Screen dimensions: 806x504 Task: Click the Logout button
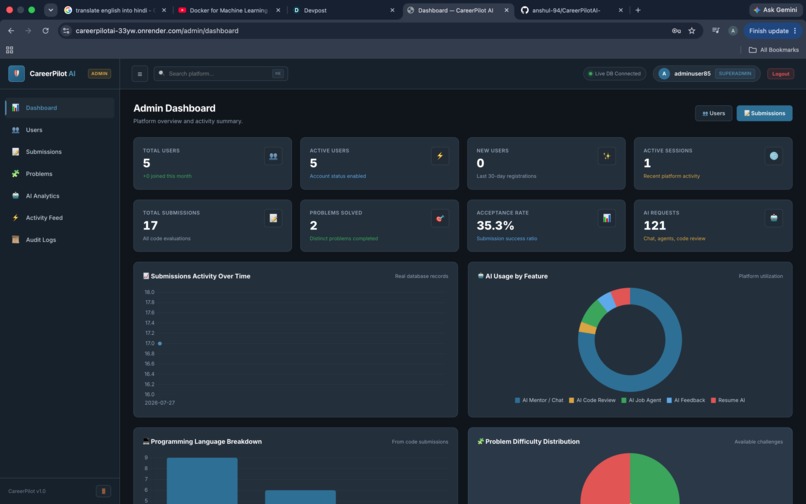pos(780,74)
